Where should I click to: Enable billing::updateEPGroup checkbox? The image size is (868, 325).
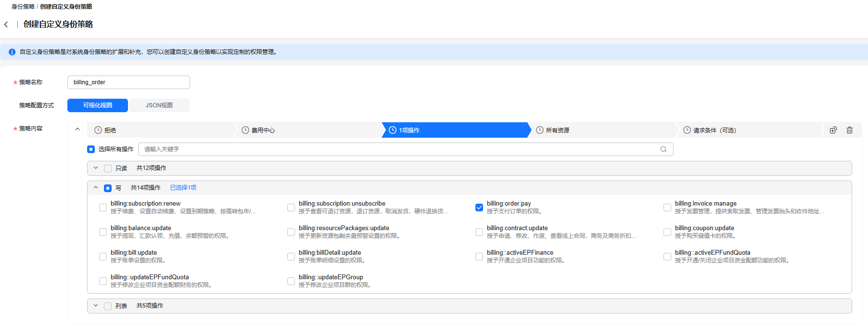click(x=291, y=281)
